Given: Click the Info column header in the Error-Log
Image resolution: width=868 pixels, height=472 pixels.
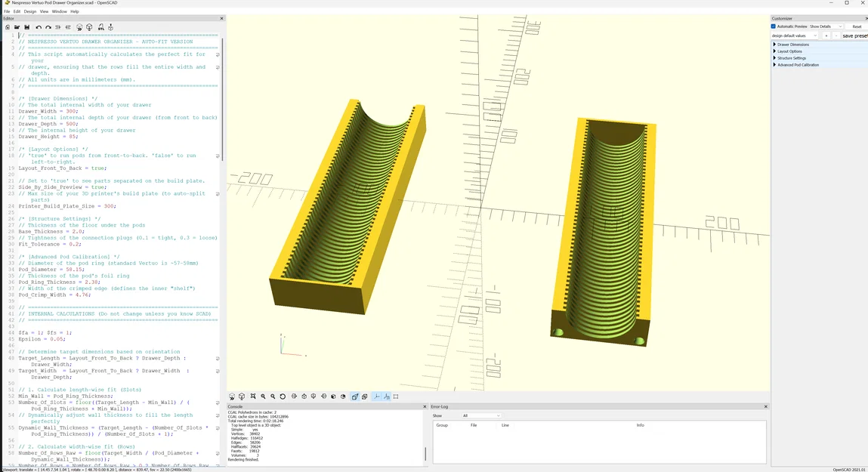Looking at the screenshot, I should click(x=640, y=425).
